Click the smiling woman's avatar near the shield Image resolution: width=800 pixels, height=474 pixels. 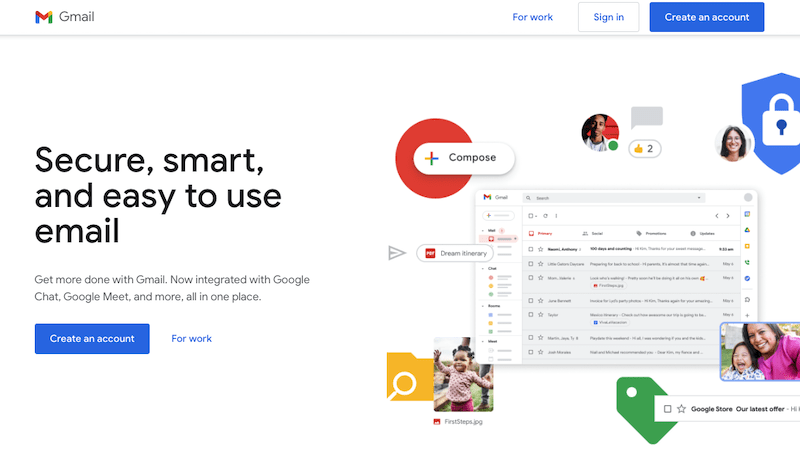click(x=733, y=143)
